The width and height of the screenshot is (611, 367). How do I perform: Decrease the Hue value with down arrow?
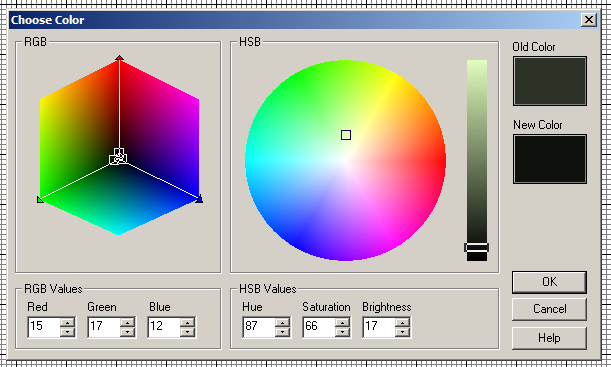[x=283, y=332]
